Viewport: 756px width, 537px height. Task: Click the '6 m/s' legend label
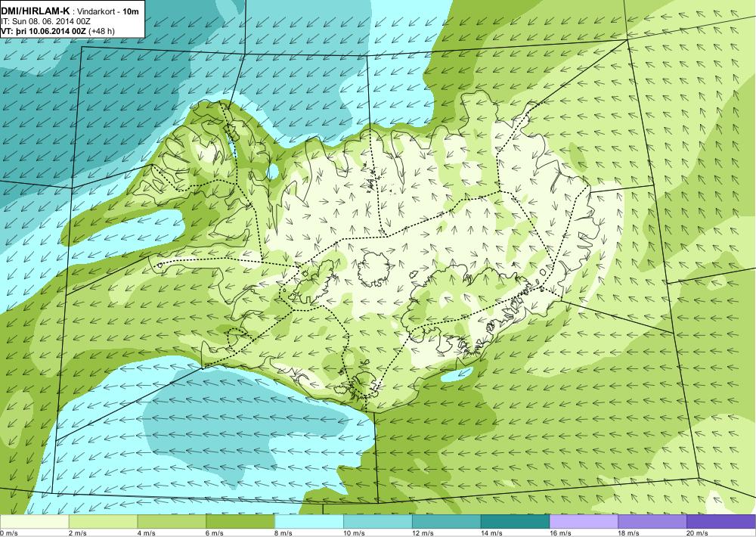pos(215,533)
